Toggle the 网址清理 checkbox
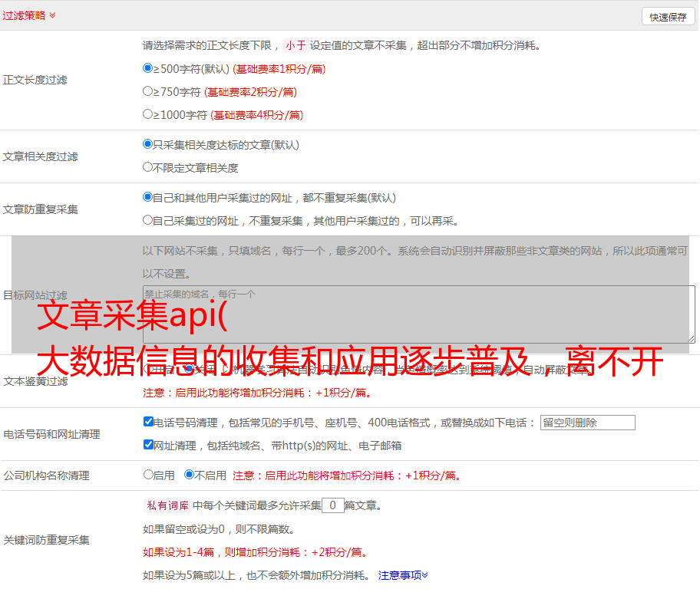This screenshot has width=700, height=589. pyautogui.click(x=149, y=445)
